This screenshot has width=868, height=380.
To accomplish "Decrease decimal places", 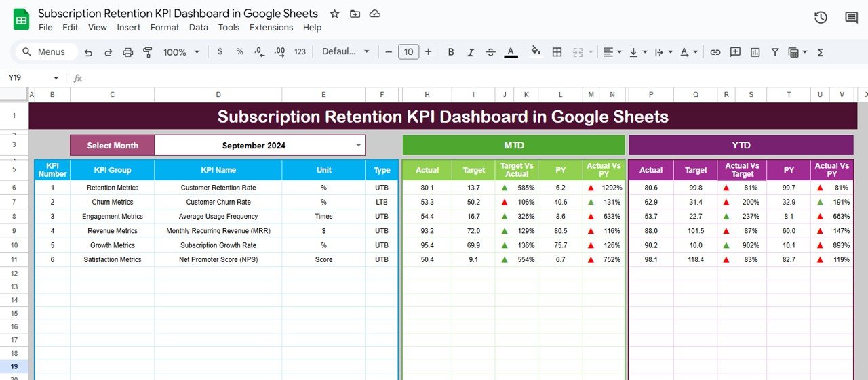I will coord(259,52).
